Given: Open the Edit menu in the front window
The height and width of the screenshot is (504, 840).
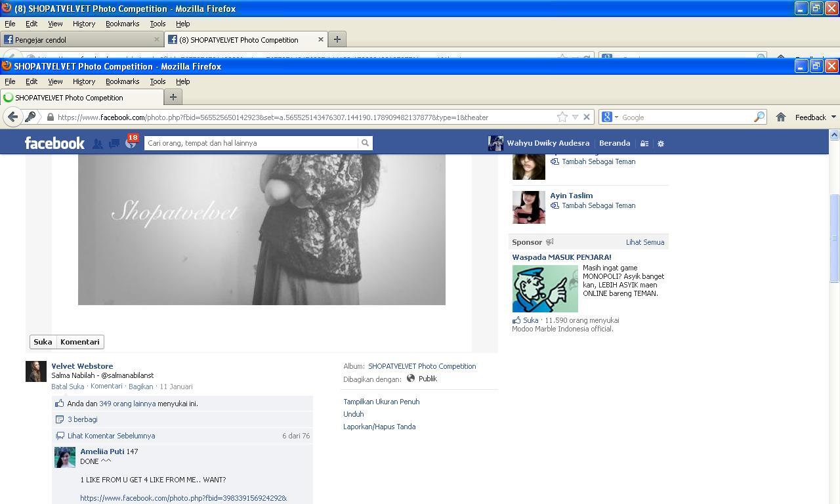Looking at the screenshot, I should 31,81.
